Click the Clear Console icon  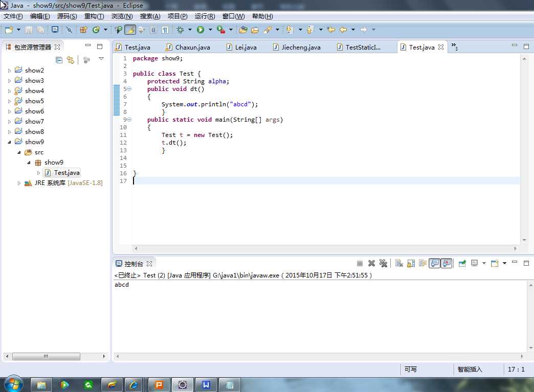click(x=399, y=263)
